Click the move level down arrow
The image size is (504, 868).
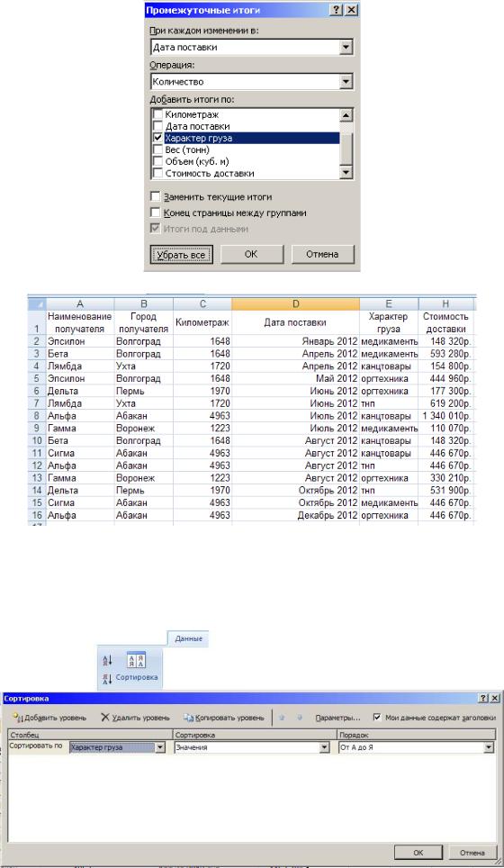click(x=300, y=718)
